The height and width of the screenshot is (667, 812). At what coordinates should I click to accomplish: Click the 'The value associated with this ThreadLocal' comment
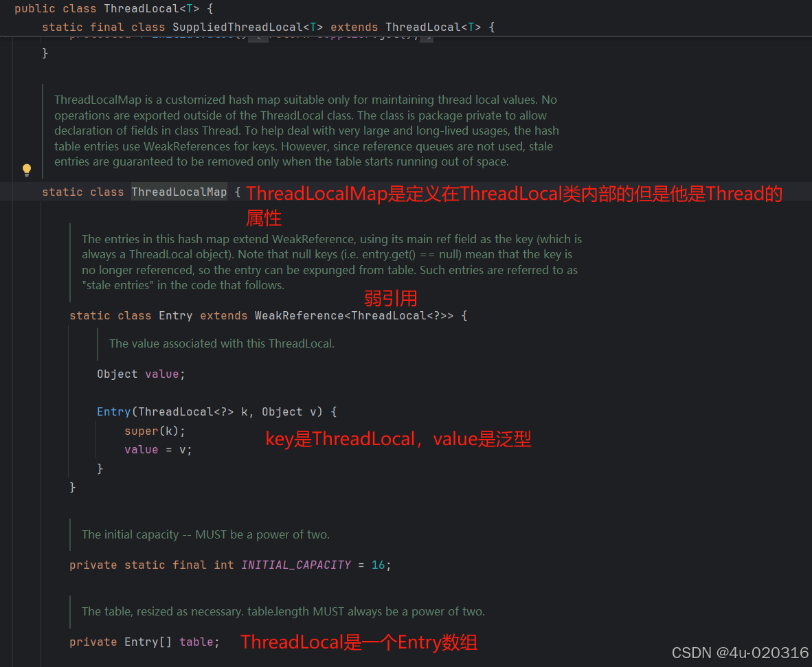pyautogui.click(x=222, y=344)
